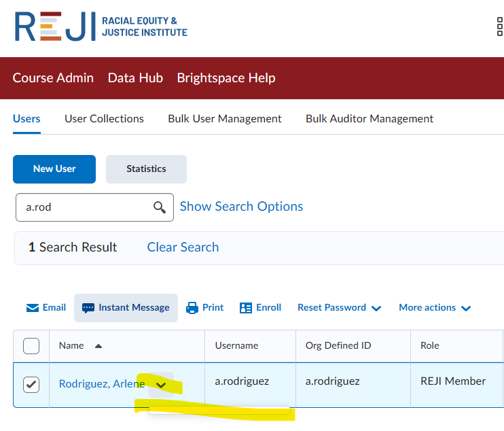Switch to the Users tab

[x=26, y=119]
